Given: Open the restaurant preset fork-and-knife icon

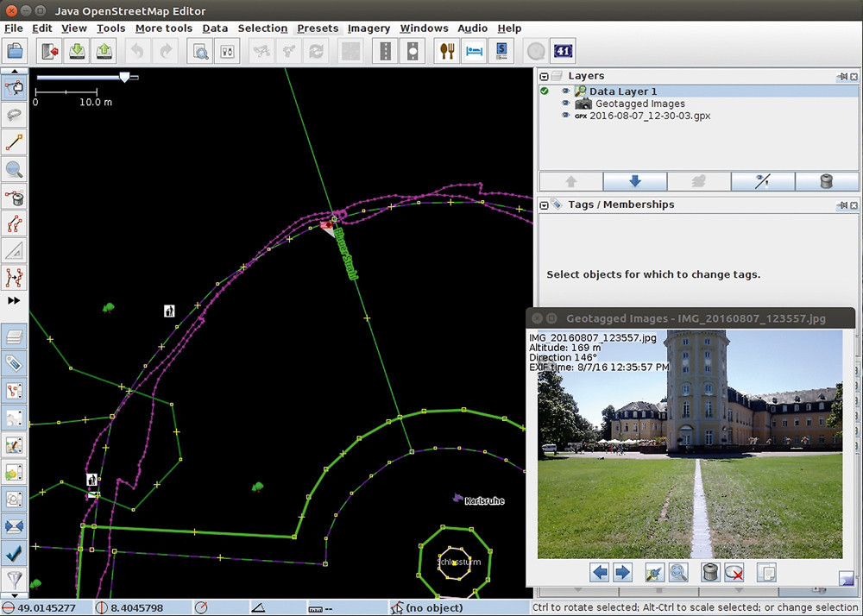Looking at the screenshot, I should coord(447,52).
